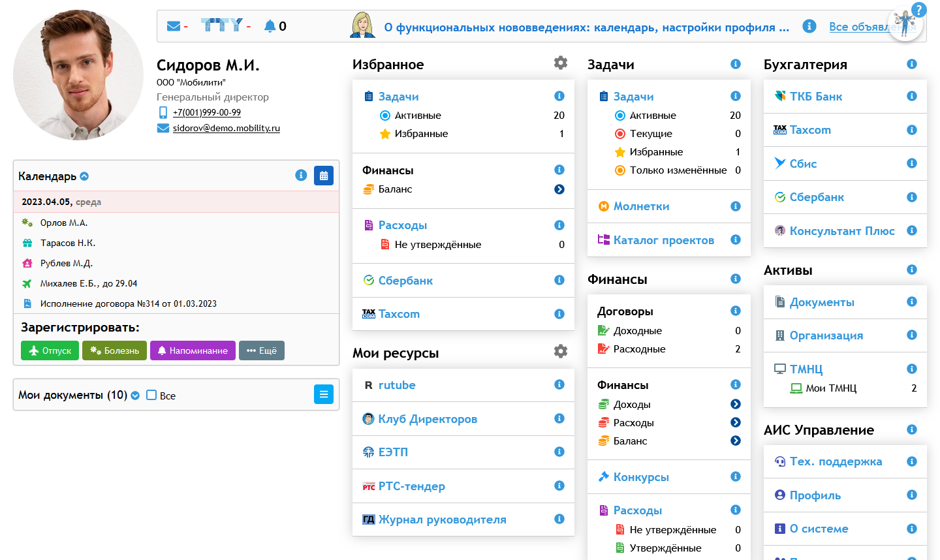Open the Избранное settings gear

(560, 63)
